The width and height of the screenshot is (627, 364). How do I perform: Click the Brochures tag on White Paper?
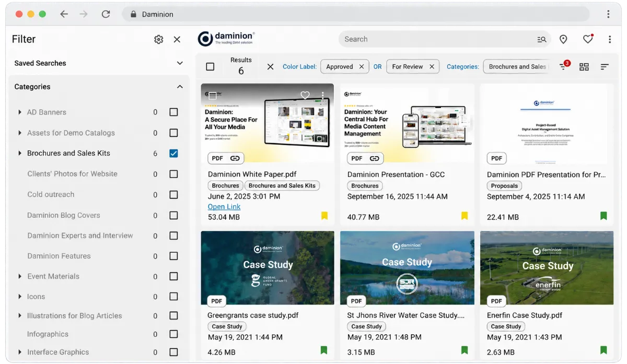[226, 185]
